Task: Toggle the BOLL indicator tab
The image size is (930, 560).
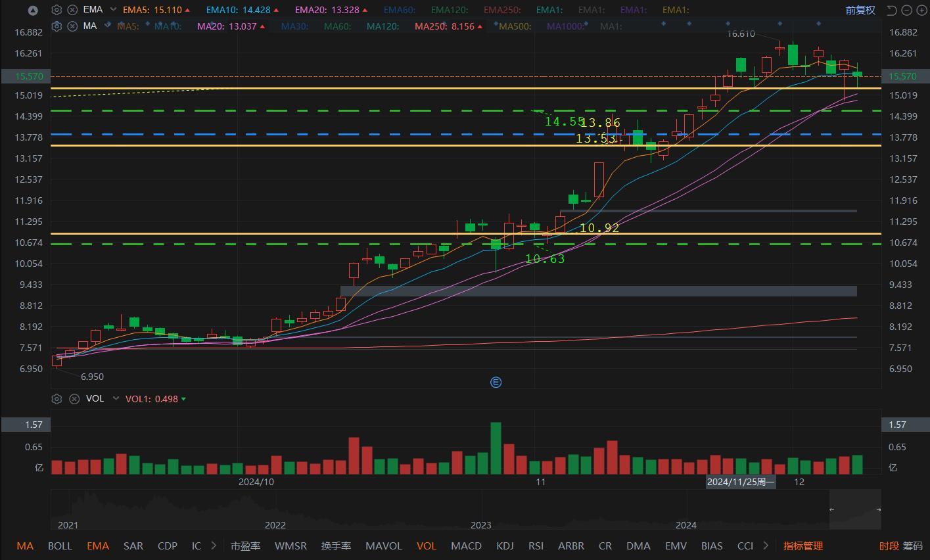Action: [x=60, y=546]
